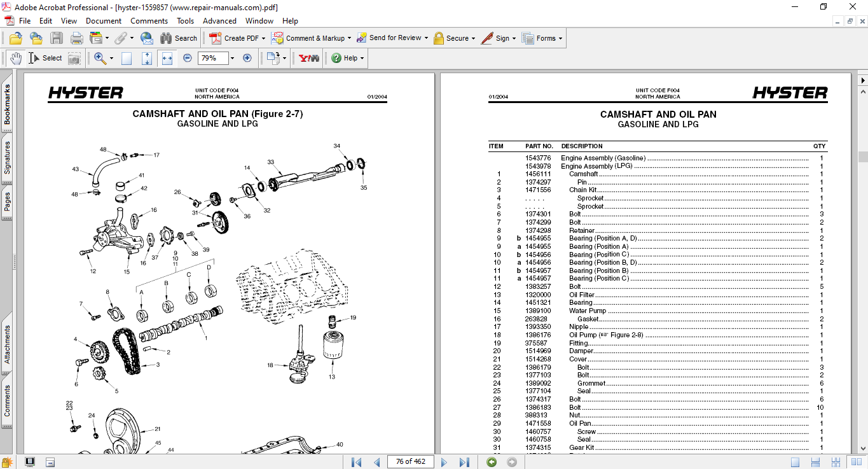The width and height of the screenshot is (868, 469).
Task: Click the Print icon
Action: click(x=77, y=38)
